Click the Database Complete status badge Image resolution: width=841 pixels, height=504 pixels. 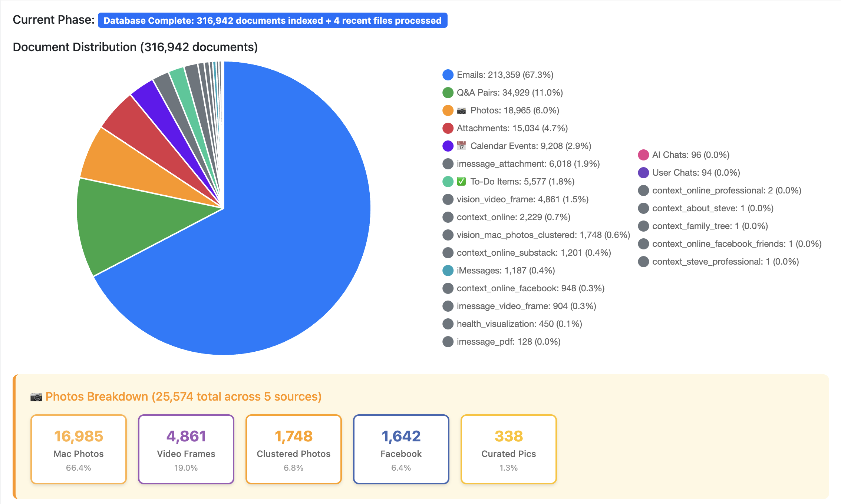[273, 20]
